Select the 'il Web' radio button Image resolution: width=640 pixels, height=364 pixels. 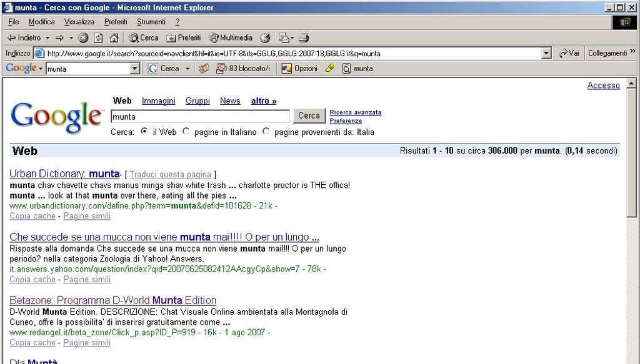point(144,132)
